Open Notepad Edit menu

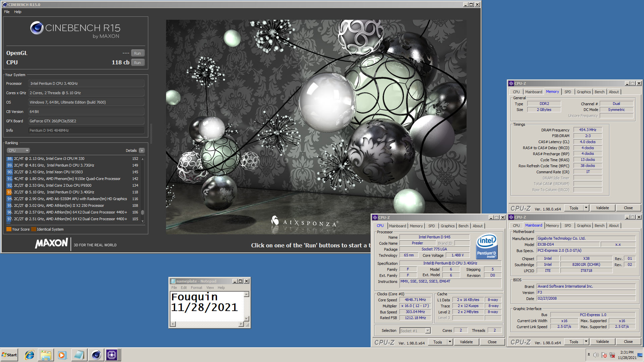[184, 288]
